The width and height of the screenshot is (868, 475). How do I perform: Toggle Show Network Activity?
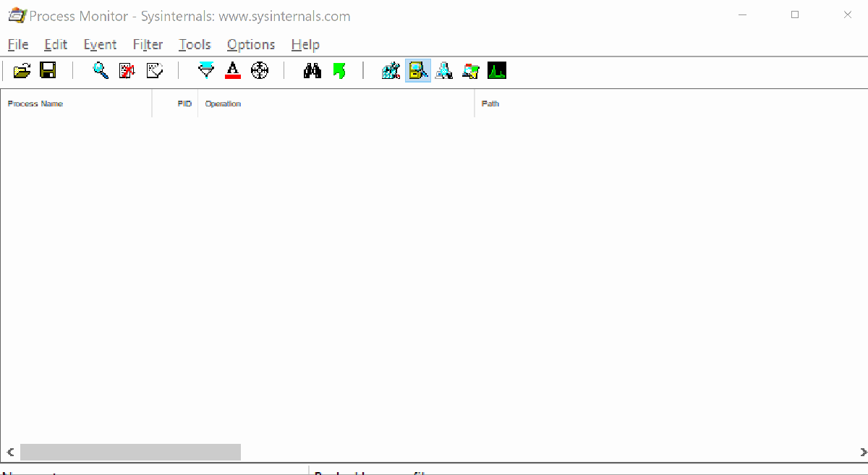pyautogui.click(x=444, y=70)
